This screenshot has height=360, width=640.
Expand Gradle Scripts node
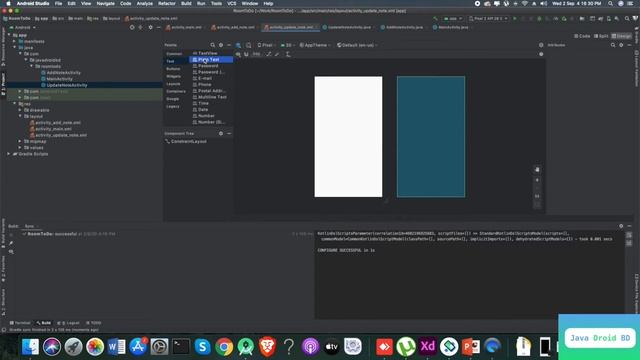point(9,154)
